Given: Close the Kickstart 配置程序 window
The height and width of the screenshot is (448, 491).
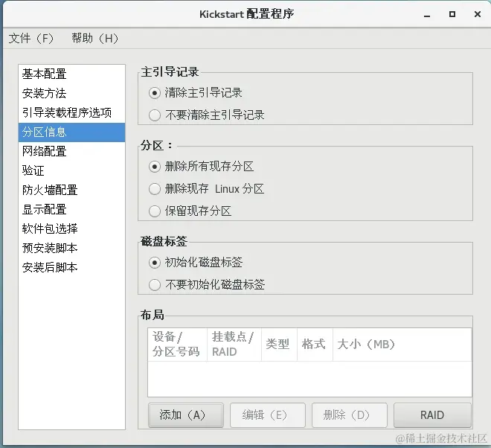Looking at the screenshot, I should pyautogui.click(x=478, y=14).
